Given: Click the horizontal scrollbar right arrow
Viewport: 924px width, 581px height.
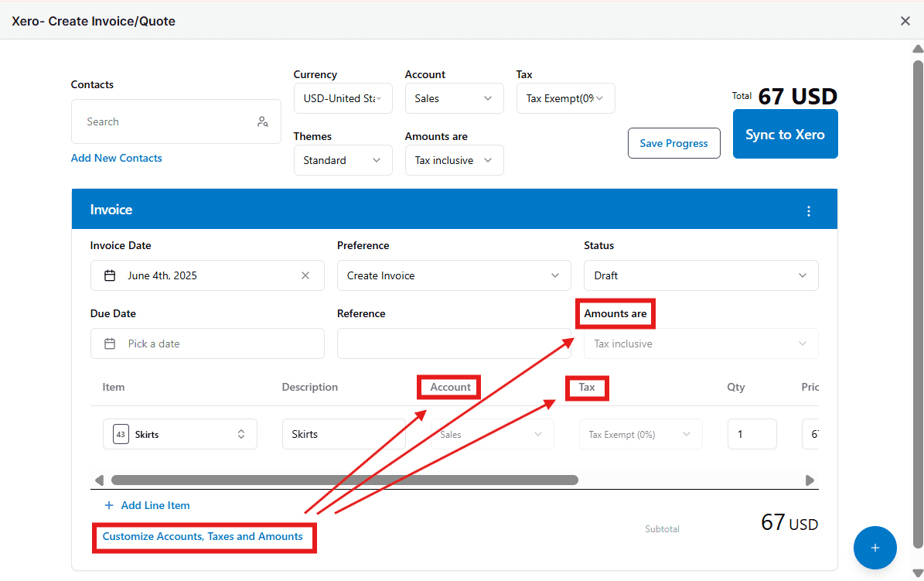Looking at the screenshot, I should point(810,480).
